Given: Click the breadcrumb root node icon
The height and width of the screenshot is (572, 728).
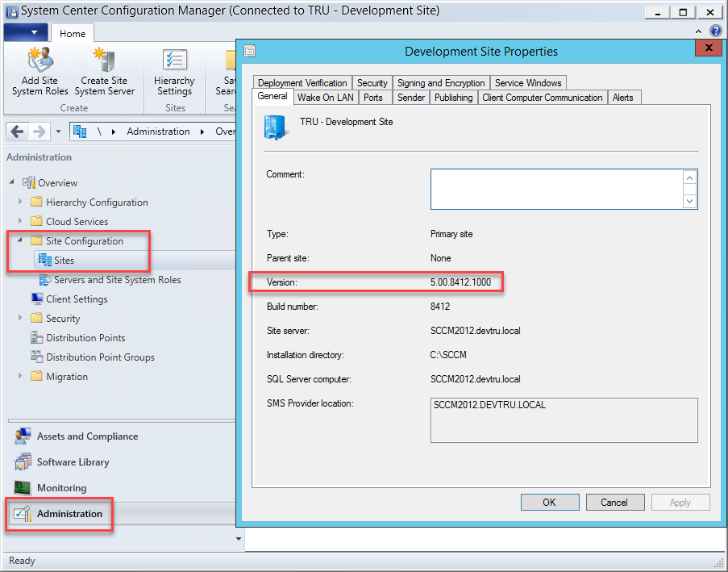Looking at the screenshot, I should point(80,132).
